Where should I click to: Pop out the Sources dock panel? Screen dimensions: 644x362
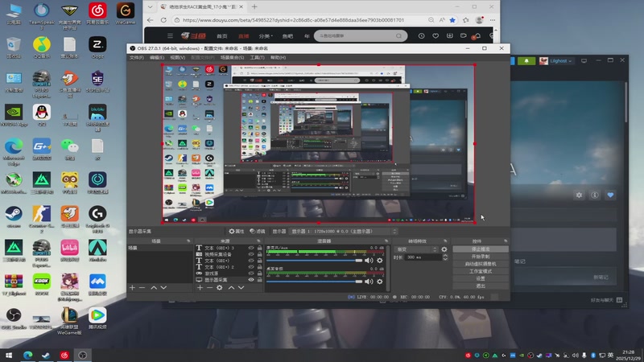point(258,241)
